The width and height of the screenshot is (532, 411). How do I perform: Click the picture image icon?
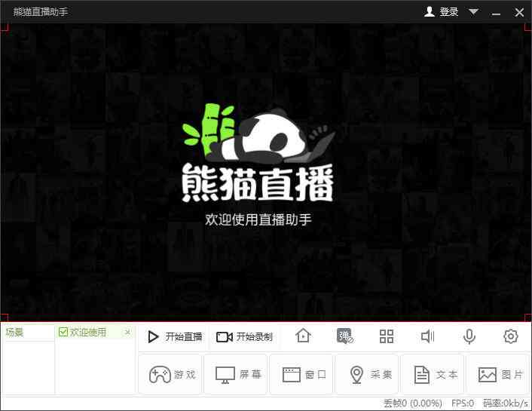click(x=488, y=375)
